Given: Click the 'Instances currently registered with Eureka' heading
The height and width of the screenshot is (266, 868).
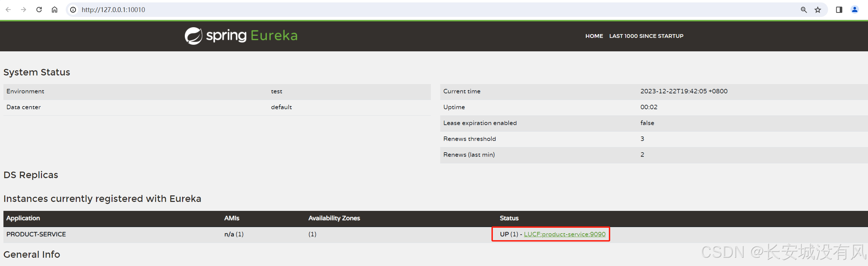Looking at the screenshot, I should pos(102,199).
